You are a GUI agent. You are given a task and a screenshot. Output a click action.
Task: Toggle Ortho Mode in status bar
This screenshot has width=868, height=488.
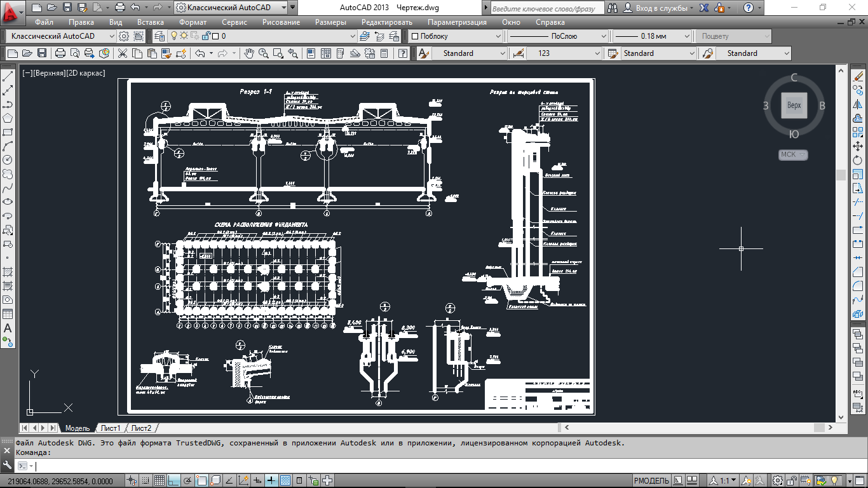click(173, 481)
